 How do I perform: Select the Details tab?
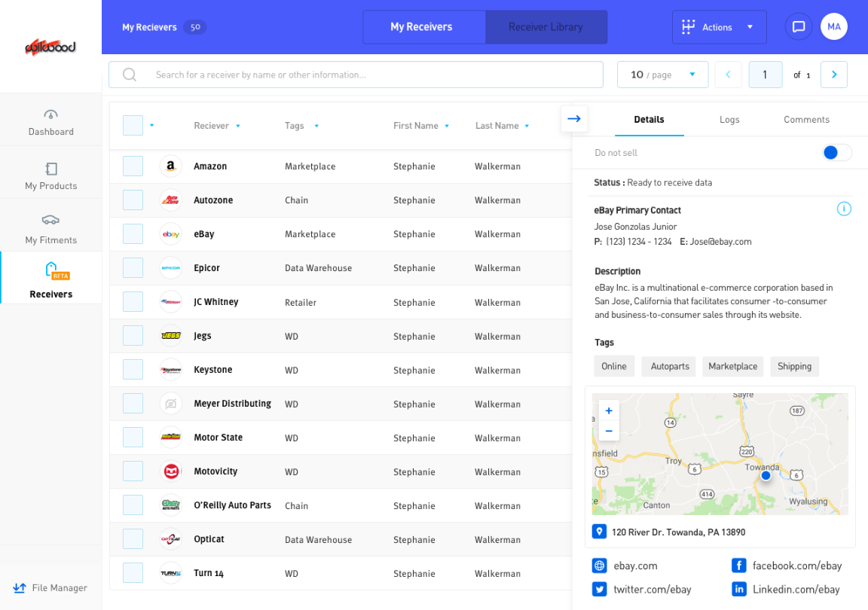649,120
